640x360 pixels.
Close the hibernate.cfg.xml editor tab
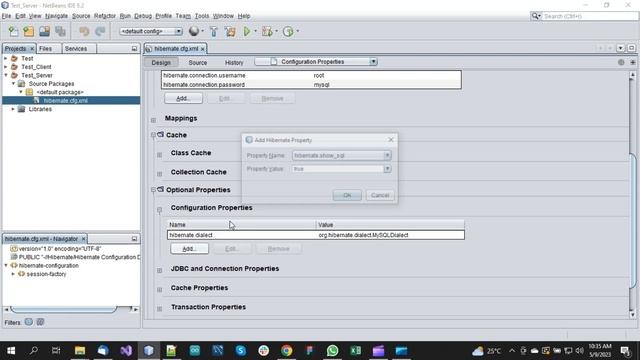(x=202, y=49)
